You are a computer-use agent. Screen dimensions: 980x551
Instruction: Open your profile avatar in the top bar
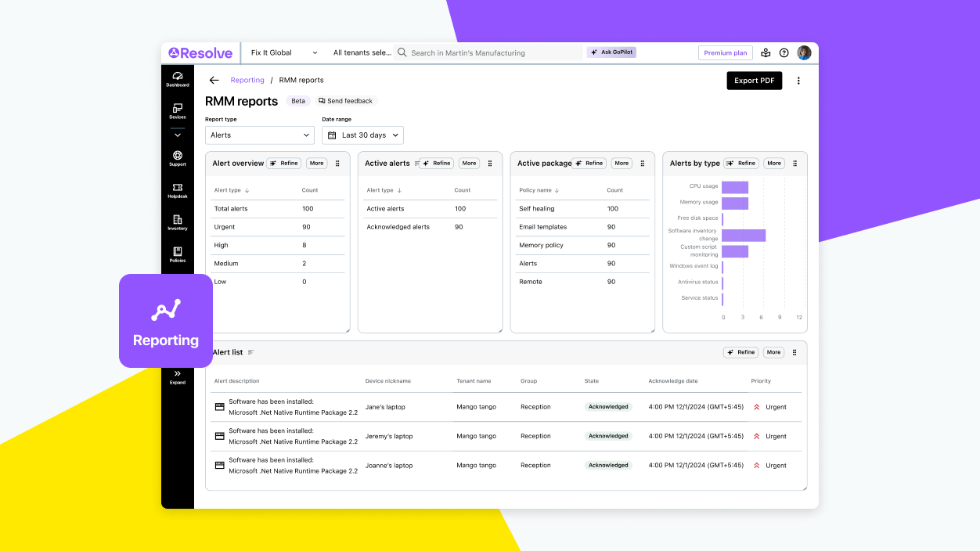point(804,52)
